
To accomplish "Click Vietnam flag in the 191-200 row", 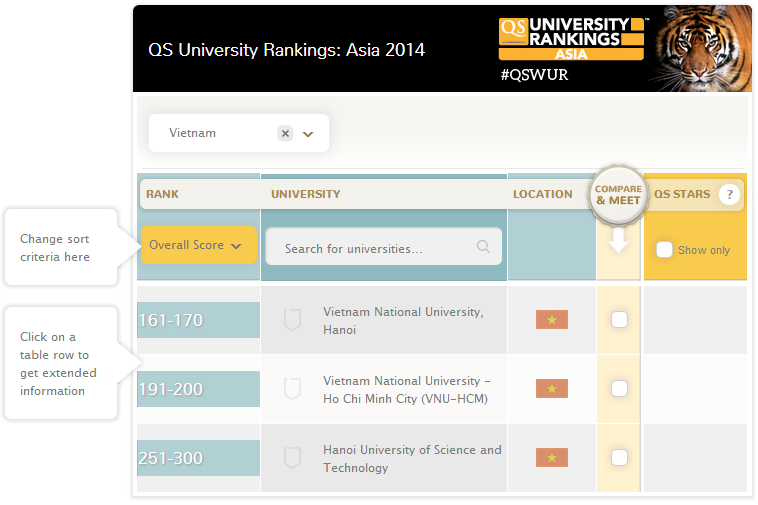I will coord(552,389).
